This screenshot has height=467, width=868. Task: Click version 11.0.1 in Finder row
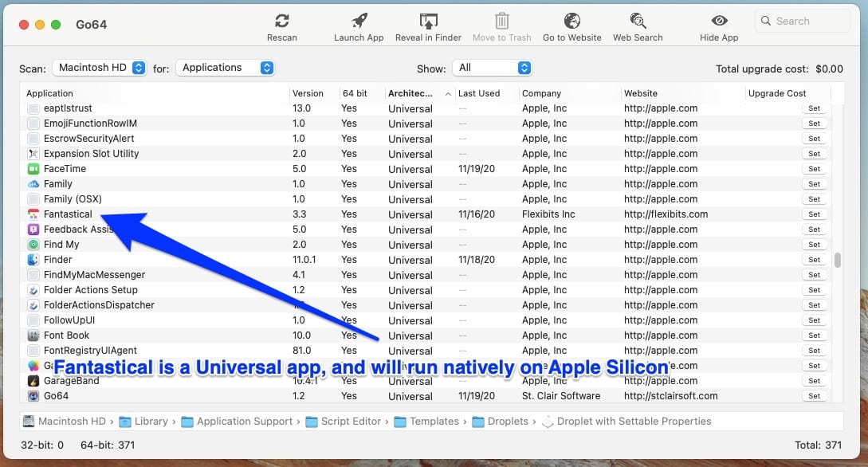(304, 260)
